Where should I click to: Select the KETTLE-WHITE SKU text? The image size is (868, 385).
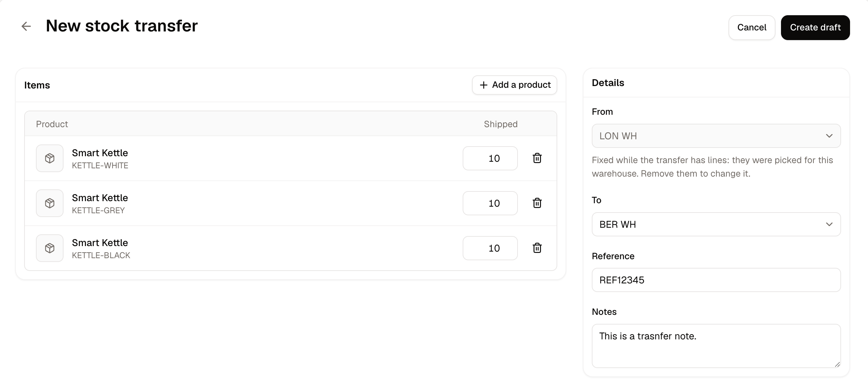pos(100,166)
